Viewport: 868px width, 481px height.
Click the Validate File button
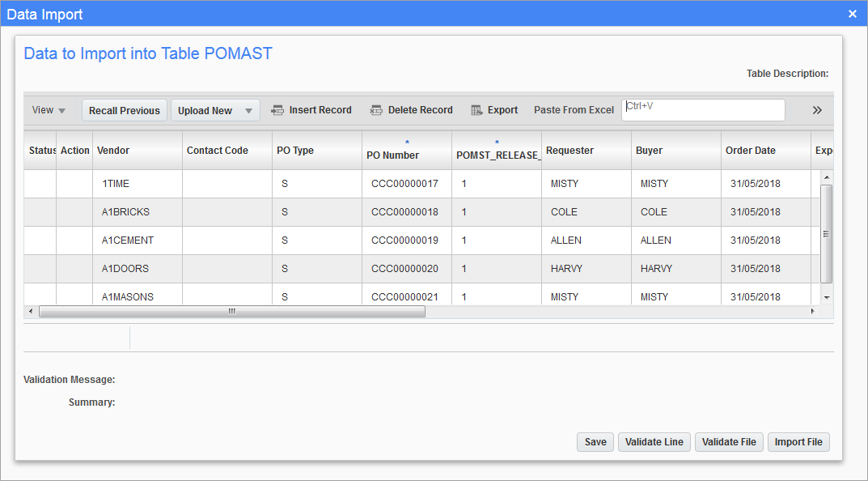click(x=729, y=442)
